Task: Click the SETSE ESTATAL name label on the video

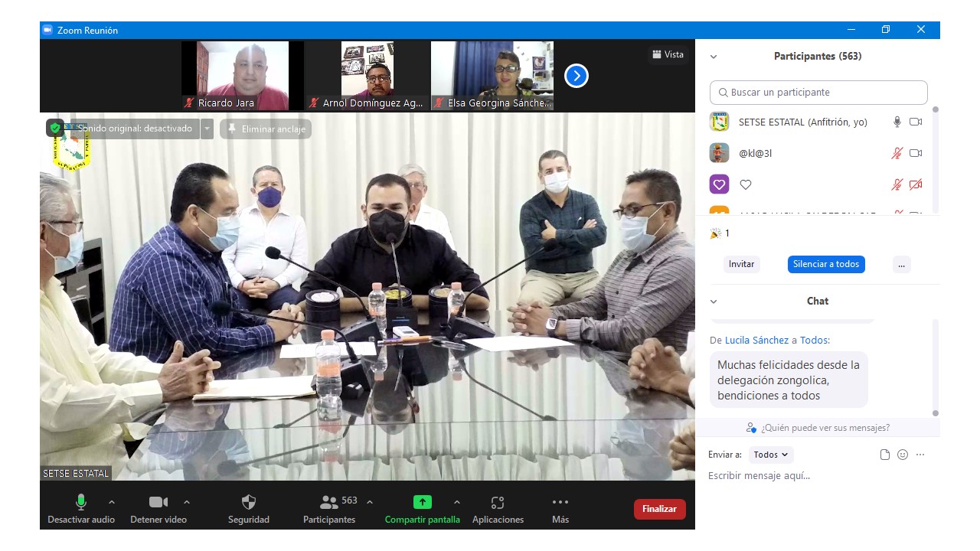Action: click(76, 474)
